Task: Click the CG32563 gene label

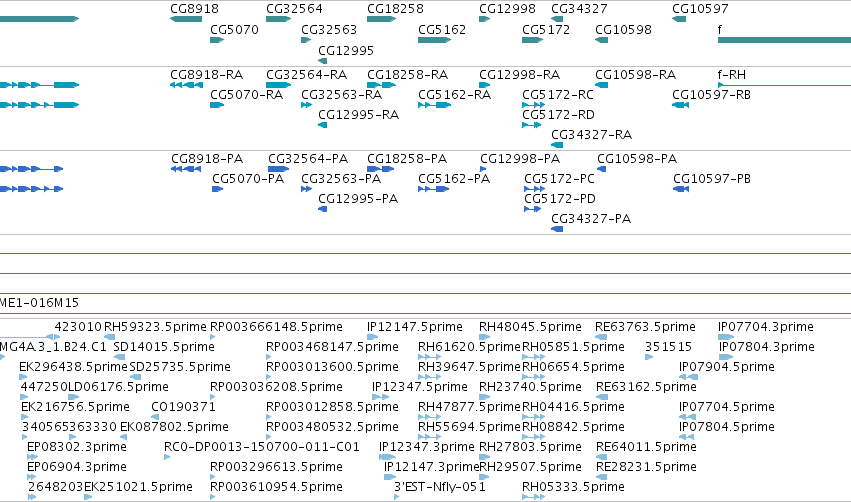Action: [x=329, y=29]
